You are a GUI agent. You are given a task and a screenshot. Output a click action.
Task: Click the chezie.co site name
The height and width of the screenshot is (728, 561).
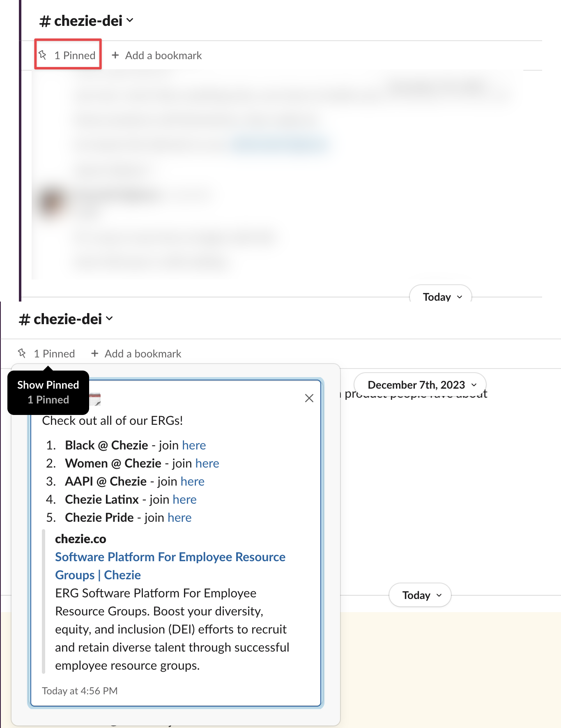pyautogui.click(x=80, y=539)
